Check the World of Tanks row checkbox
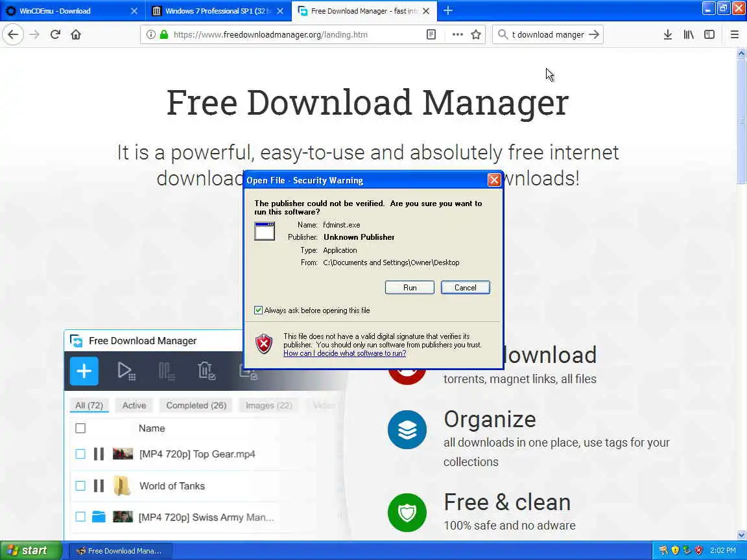This screenshot has height=560, width=747. (x=80, y=485)
